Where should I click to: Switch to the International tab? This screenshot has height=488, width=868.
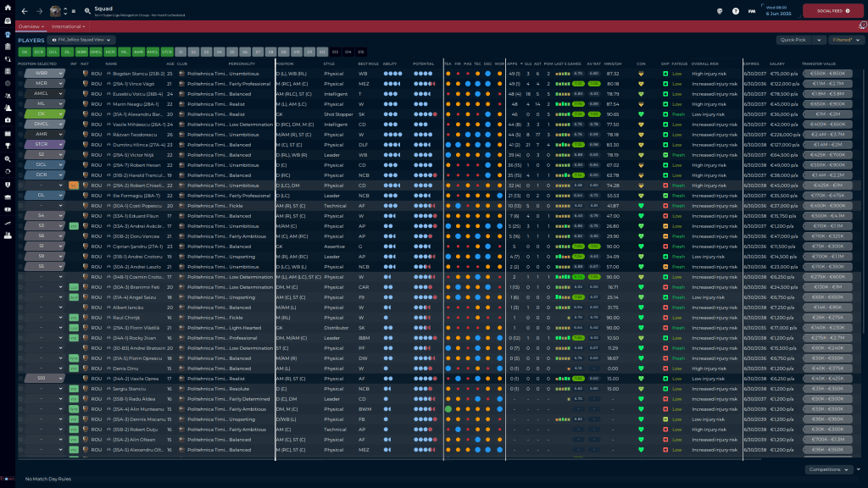(68, 27)
